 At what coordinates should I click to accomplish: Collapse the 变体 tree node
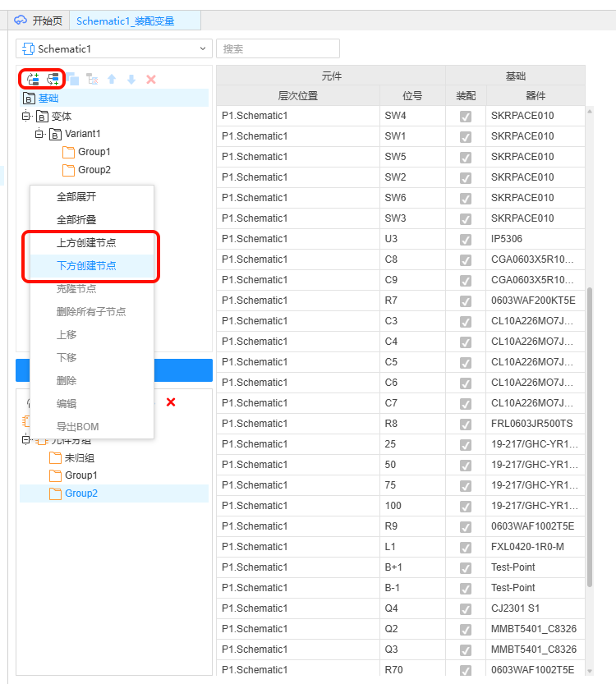click(x=26, y=116)
